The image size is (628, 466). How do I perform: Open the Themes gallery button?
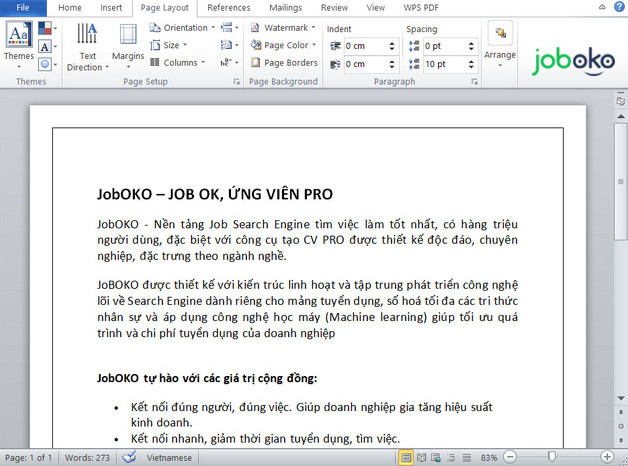point(18,44)
